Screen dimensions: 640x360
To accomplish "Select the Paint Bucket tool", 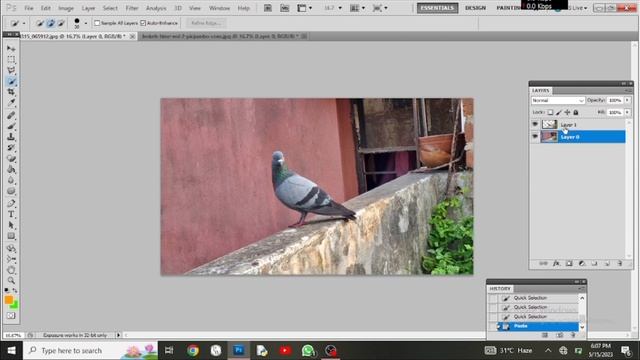I will [x=11, y=169].
